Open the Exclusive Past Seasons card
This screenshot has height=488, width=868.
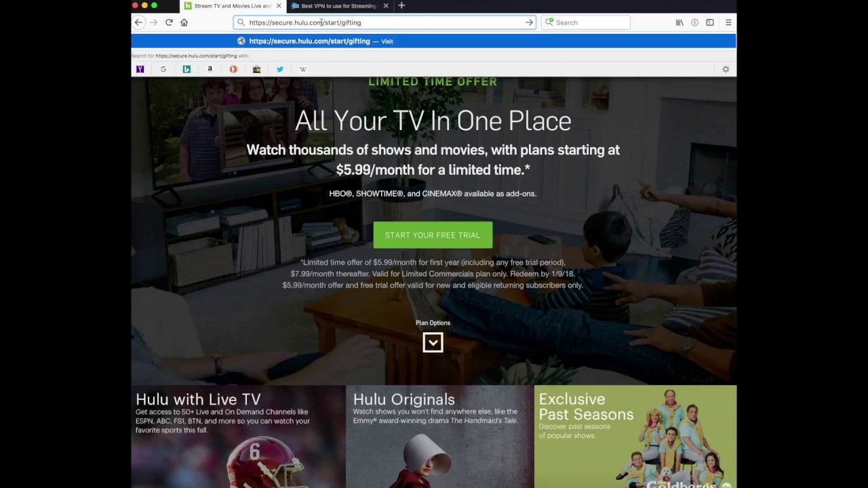coord(635,436)
